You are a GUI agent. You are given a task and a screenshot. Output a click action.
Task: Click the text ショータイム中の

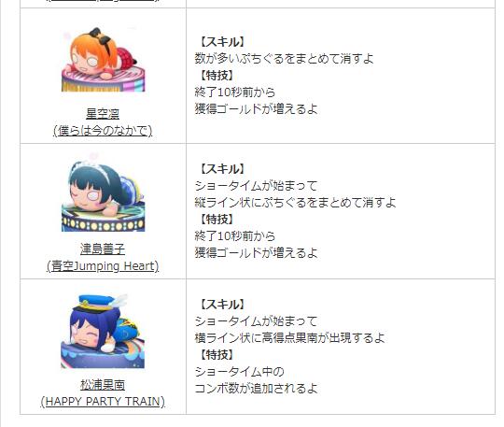240,372
